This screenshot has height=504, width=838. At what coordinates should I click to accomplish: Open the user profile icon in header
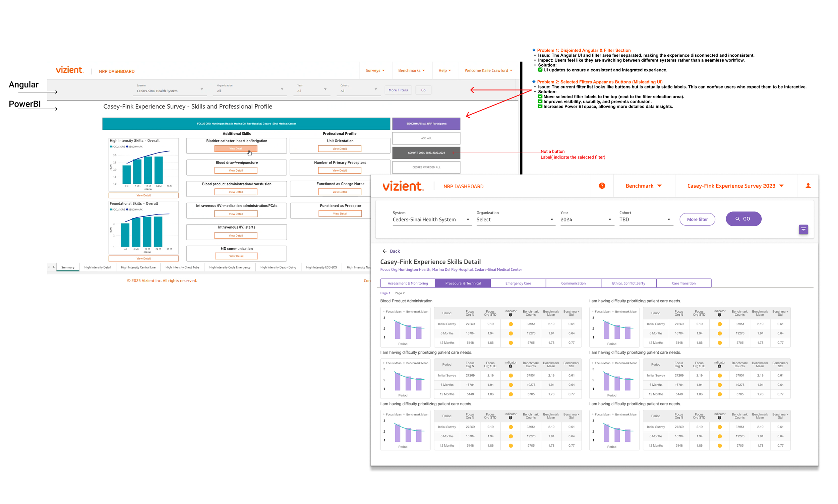tap(808, 186)
